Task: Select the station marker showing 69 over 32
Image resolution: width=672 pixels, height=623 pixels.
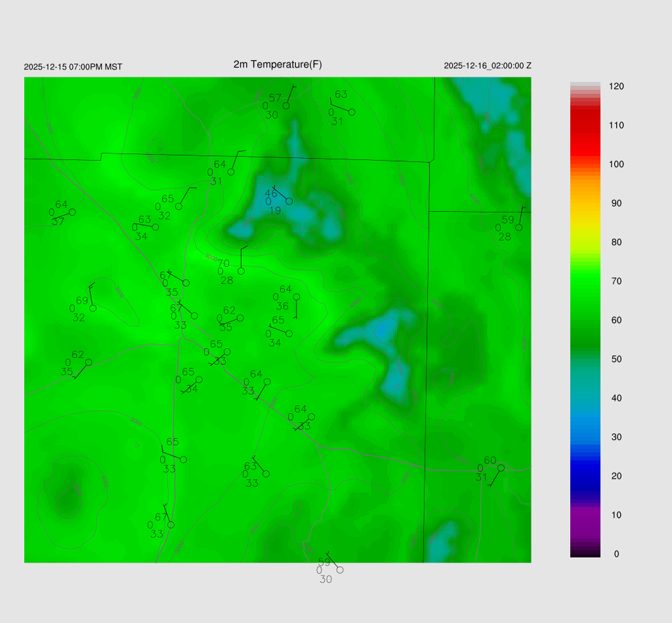Action: tap(93, 308)
